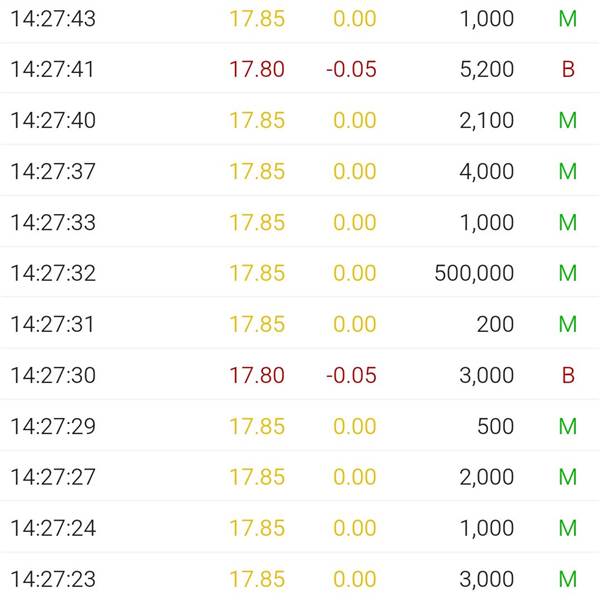The image size is (600, 600).
Task: Click the B marker at 14:27:41
Action: point(568,69)
